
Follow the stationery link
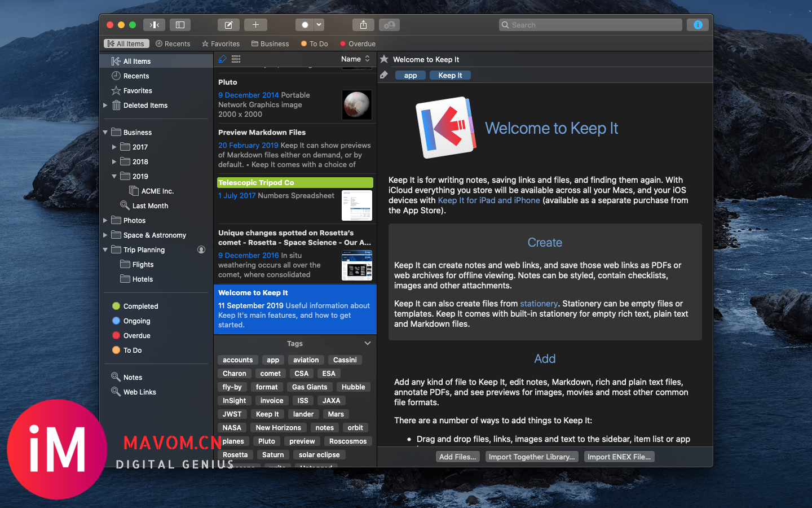[x=539, y=304]
